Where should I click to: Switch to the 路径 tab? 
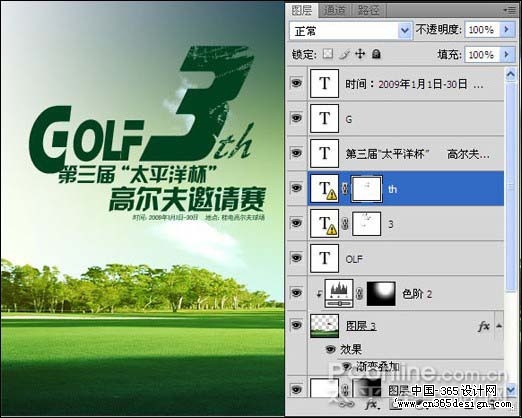pos(368,10)
